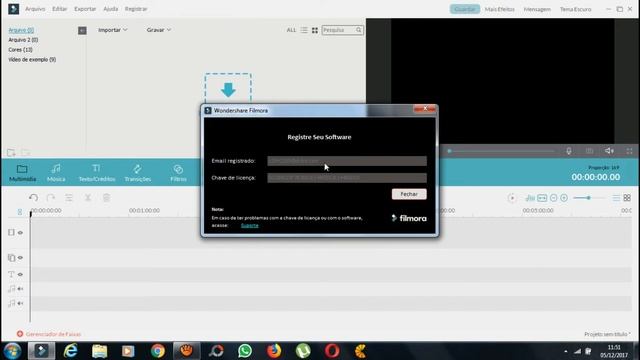This screenshot has width=640, height=360.
Task: Open WhatsApp from the taskbar
Action: point(245,351)
